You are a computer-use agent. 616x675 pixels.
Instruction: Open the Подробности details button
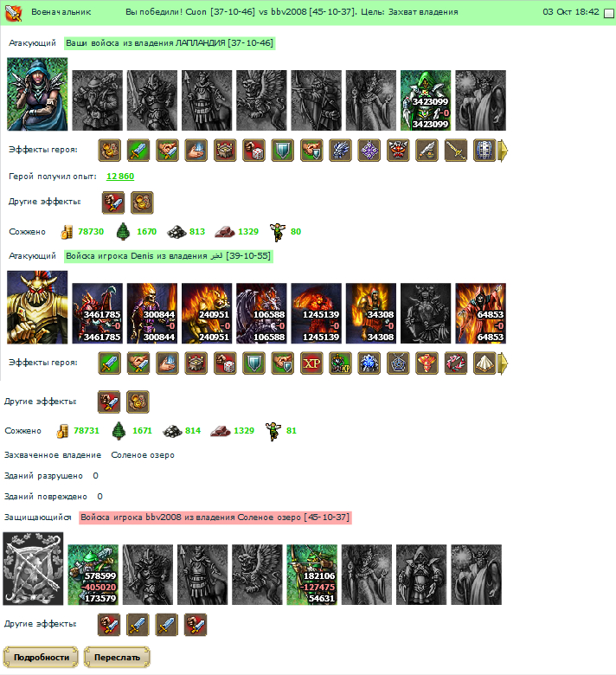click(41, 657)
